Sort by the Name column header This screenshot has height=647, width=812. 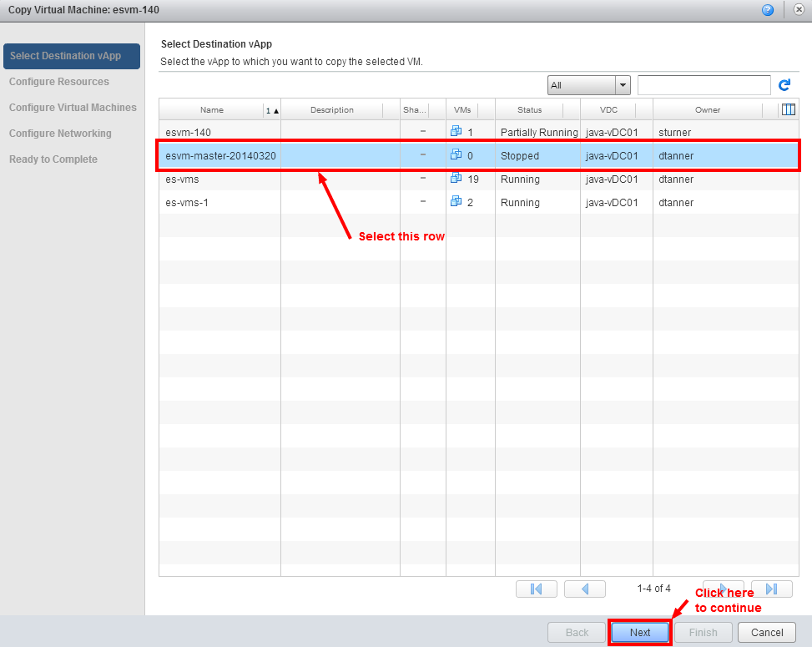[212, 110]
